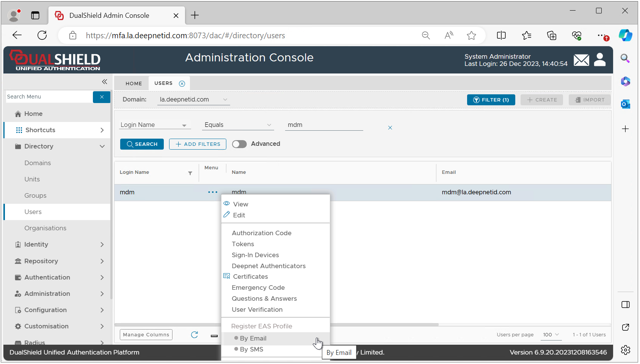
Task: Open the Domain dropdown la.deepnetid.com
Action: 193,100
